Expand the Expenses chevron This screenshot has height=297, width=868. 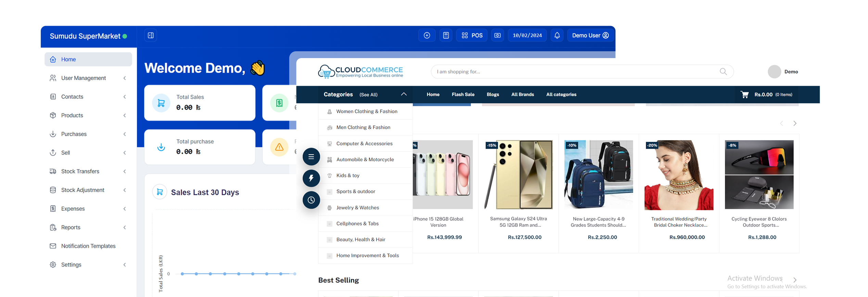tap(125, 208)
